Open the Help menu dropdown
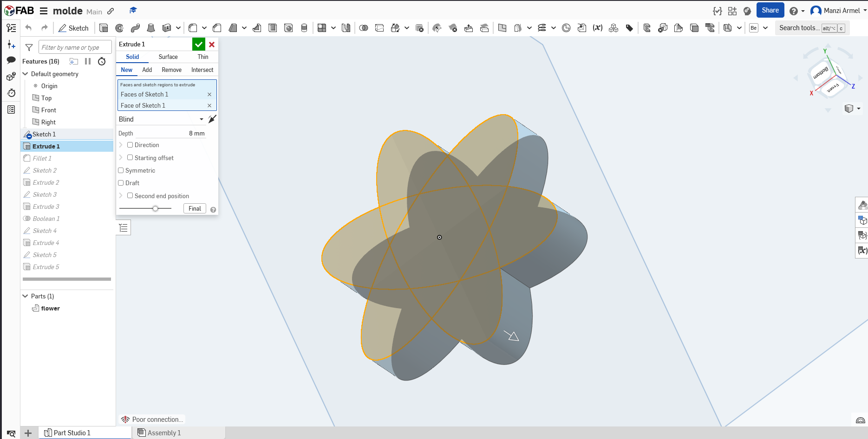Screen dimensions: 868x439 [796, 11]
